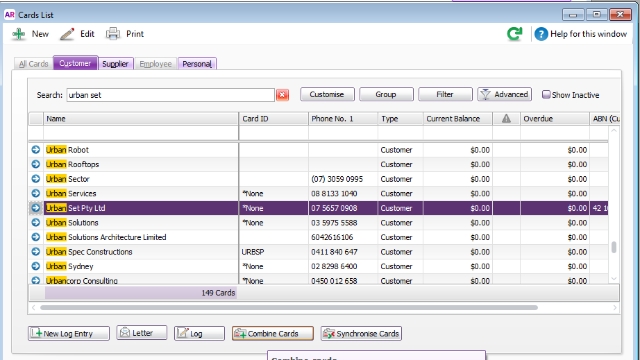This screenshot has height=360, width=640.
Task: Open arrow icon for Urban Set Pty Ltd
Action: click(36, 208)
